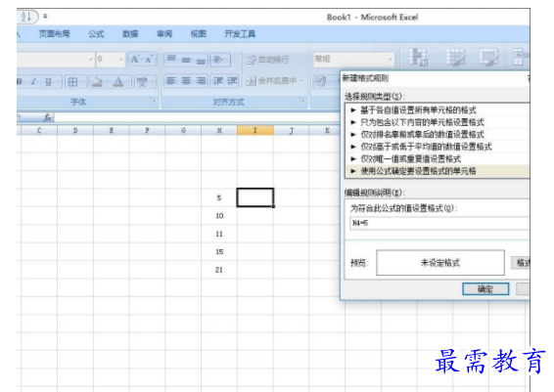The height and width of the screenshot is (392, 554).
Task: Click the insert function fx icon
Action: point(48,118)
